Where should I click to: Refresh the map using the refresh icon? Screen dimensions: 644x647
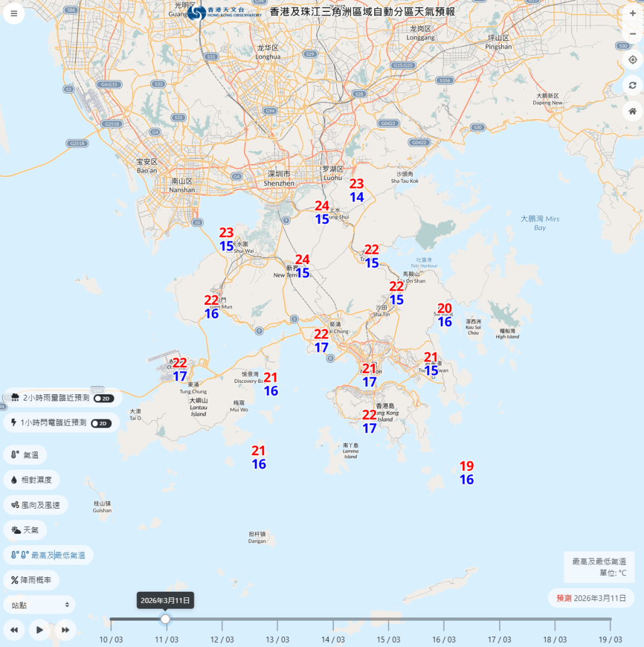[x=633, y=85]
